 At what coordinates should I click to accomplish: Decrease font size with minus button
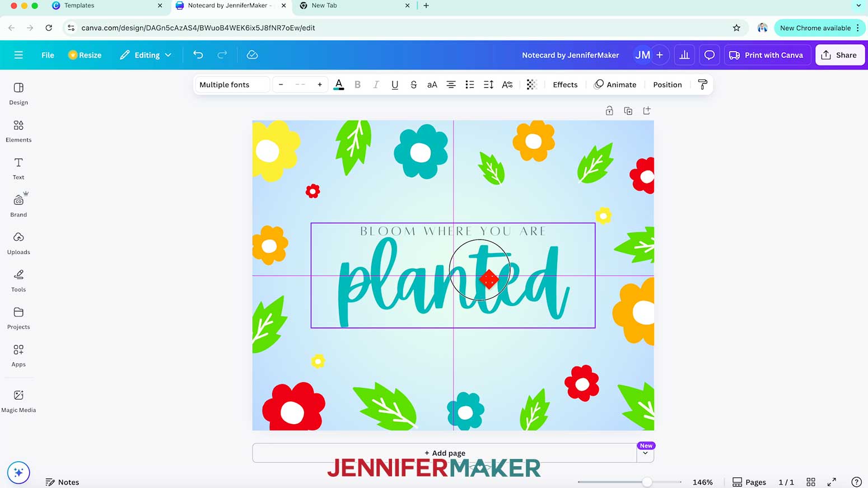(x=281, y=85)
